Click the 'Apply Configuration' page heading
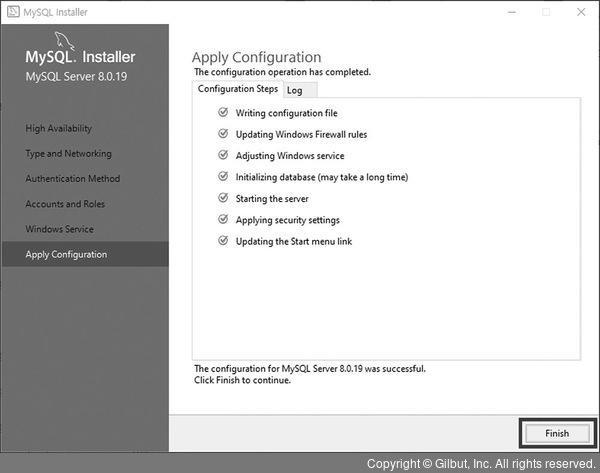 256,57
